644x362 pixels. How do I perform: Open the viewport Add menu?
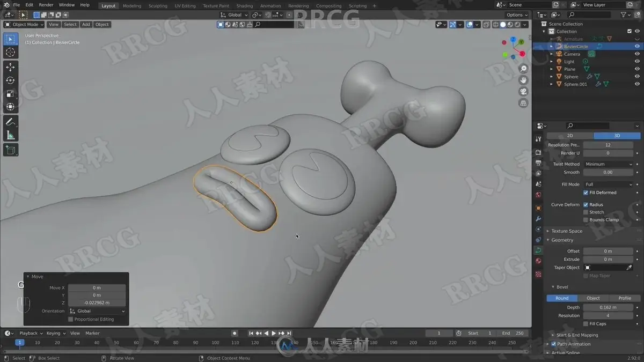(x=86, y=24)
